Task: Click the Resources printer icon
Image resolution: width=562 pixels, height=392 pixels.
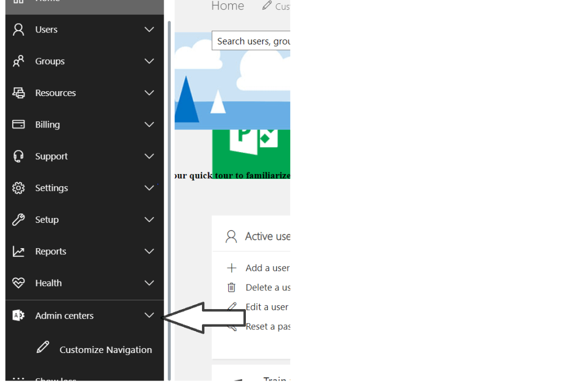Action: (19, 93)
